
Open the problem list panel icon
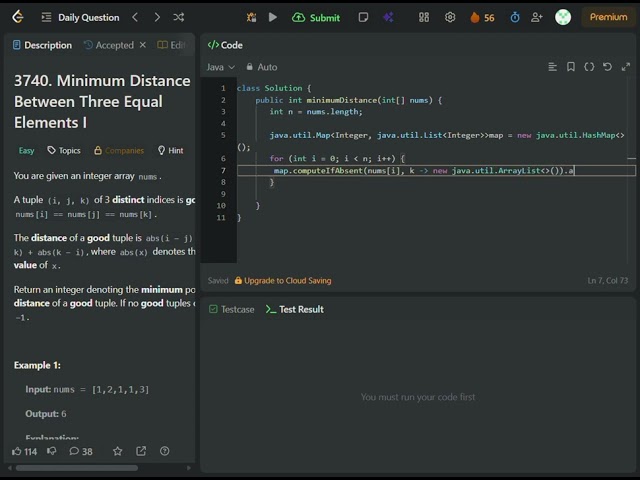[x=47, y=18]
